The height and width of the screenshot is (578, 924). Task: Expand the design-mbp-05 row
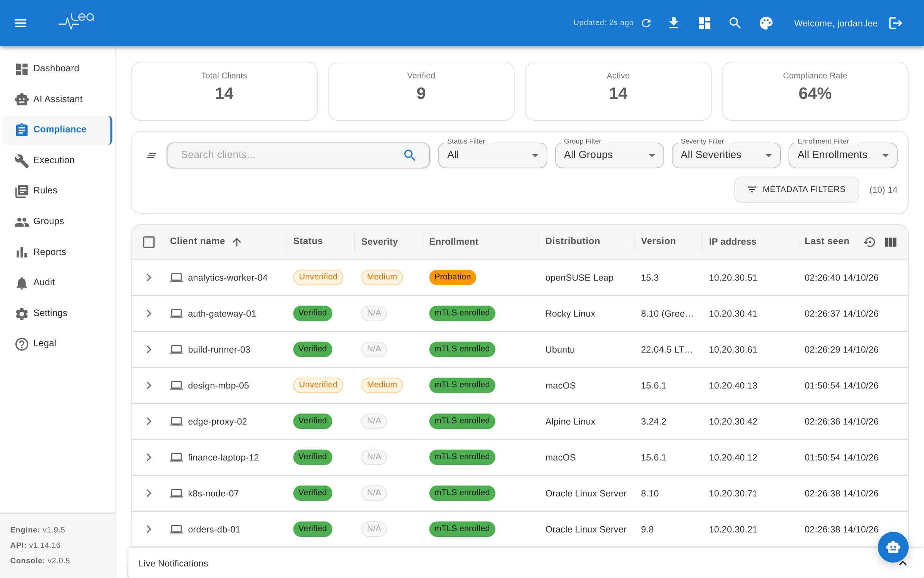tap(149, 385)
